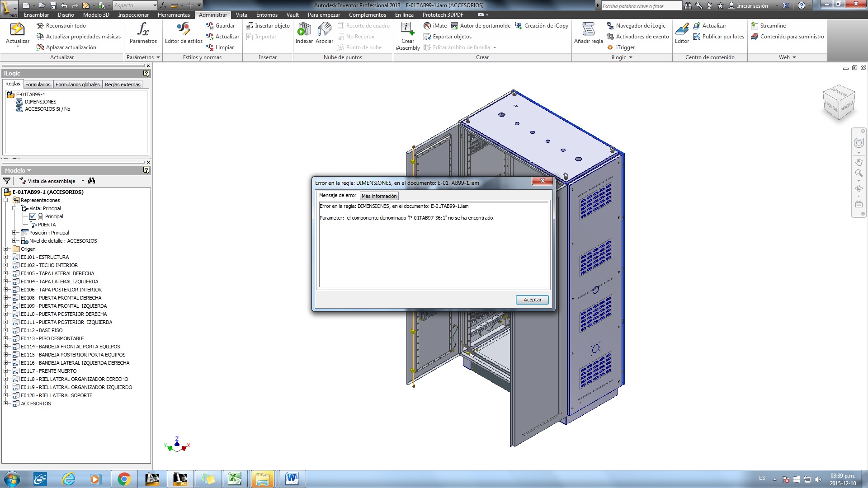Toggle the Principal view checkbox

click(x=33, y=216)
